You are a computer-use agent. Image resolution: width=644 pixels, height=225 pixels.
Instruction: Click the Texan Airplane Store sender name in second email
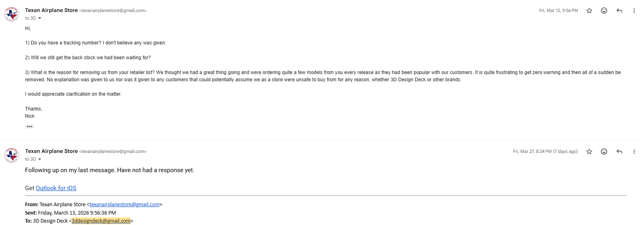[x=51, y=151]
